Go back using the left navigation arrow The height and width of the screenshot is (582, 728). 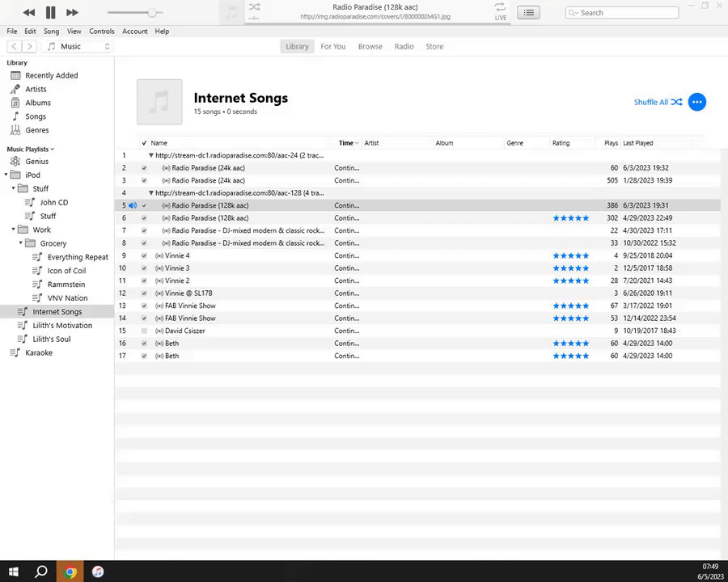point(15,46)
